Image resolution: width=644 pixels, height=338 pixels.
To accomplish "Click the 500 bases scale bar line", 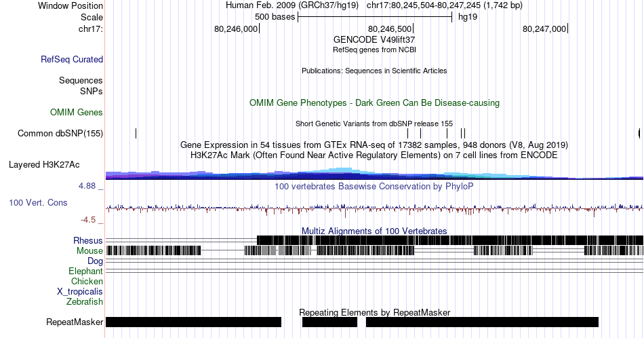I will tap(375, 17).
